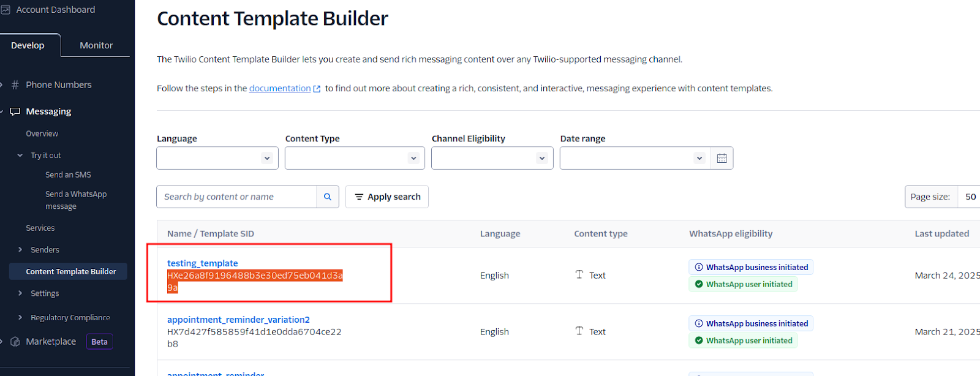
Task: Open the appointment_reminder_variation2 template link
Action: pyautogui.click(x=238, y=320)
